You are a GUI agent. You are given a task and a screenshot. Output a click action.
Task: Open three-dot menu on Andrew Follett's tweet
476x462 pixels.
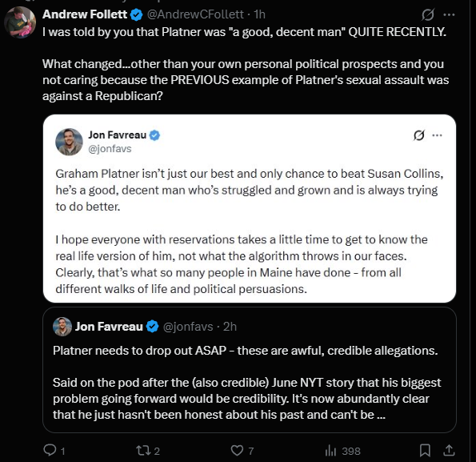coord(449,14)
